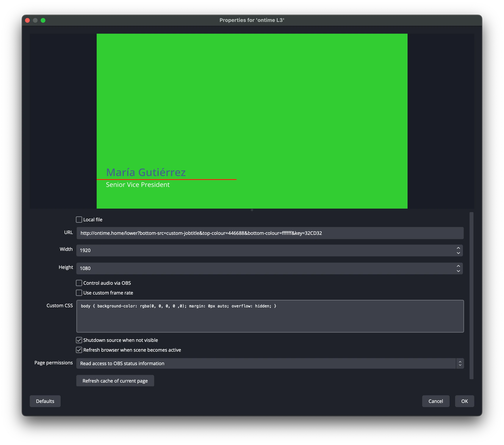Viewport: 504px width, 445px height.
Task: Open the Page permissions dropdown arrows
Action: tap(460, 363)
